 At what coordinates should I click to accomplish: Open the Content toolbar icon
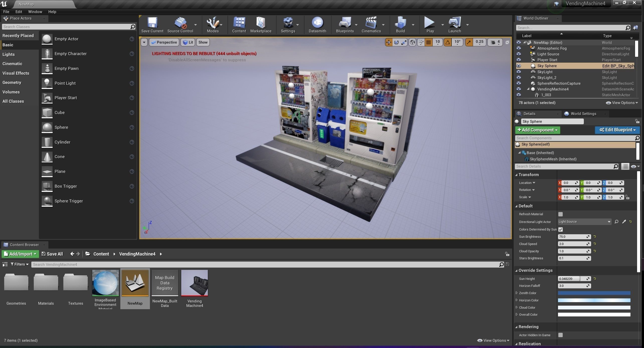(239, 25)
